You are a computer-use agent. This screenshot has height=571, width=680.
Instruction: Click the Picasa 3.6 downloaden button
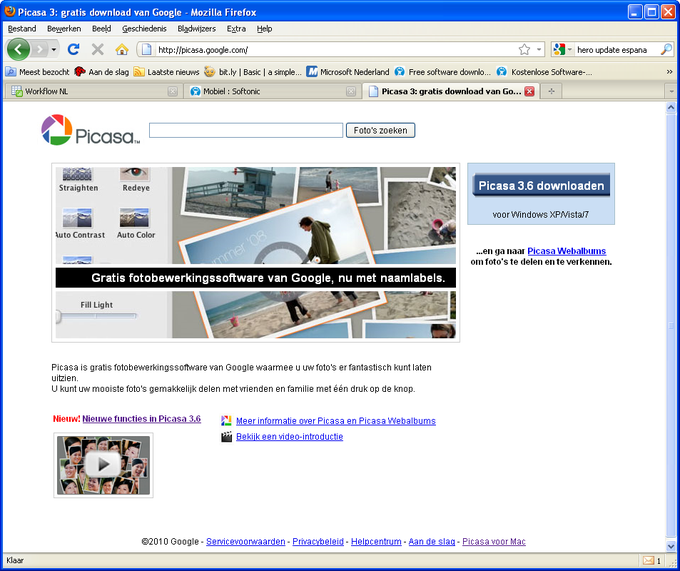[541, 185]
